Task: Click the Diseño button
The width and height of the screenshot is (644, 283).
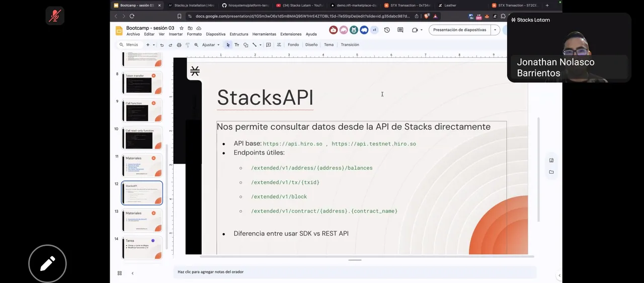Action: click(311, 45)
